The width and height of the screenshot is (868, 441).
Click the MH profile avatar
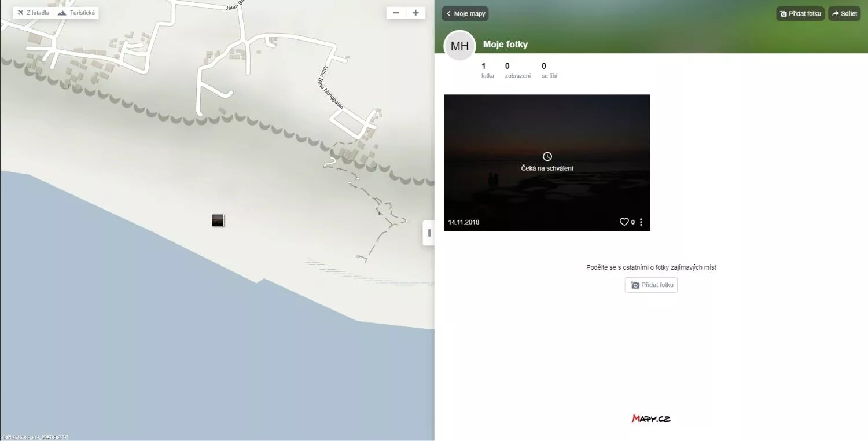pos(459,46)
